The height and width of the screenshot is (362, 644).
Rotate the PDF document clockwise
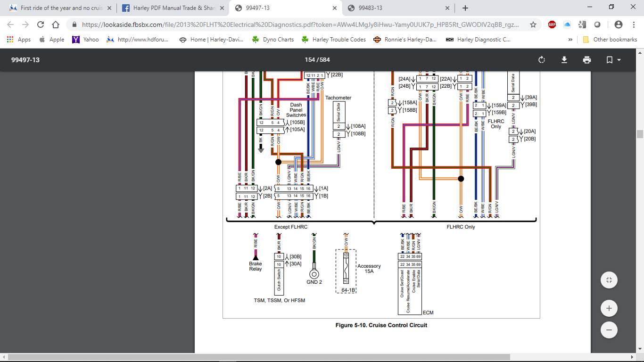click(x=541, y=60)
